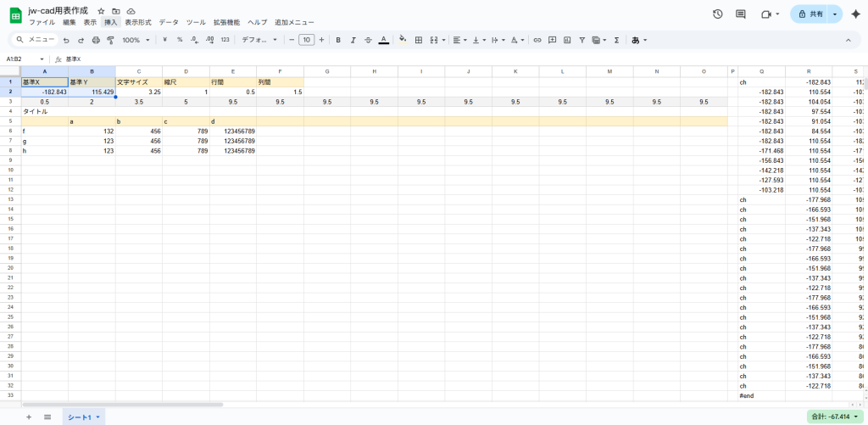Open the 100% zoom dropdown

[x=136, y=40]
